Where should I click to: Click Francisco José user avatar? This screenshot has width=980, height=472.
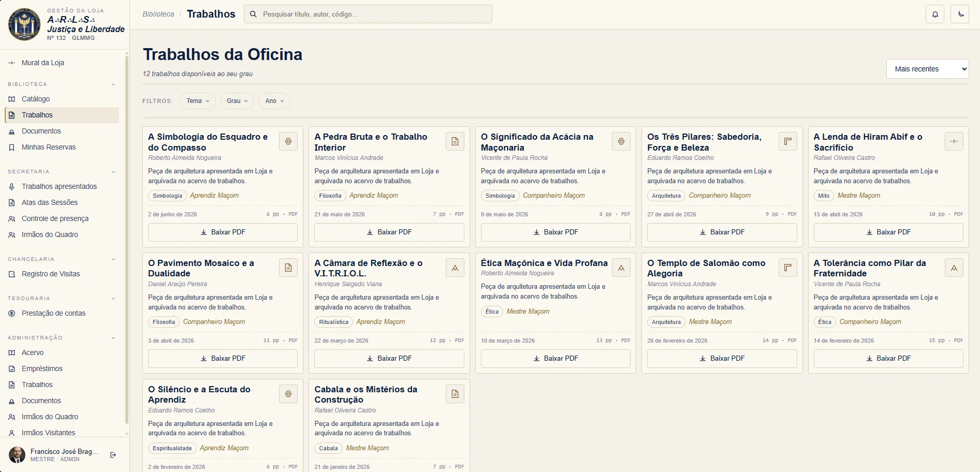point(17,455)
